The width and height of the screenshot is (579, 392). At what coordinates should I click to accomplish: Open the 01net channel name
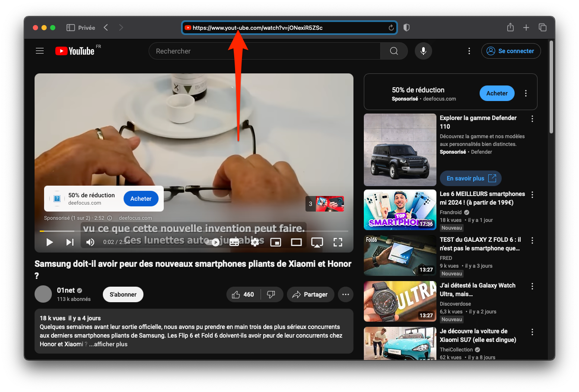(66, 290)
